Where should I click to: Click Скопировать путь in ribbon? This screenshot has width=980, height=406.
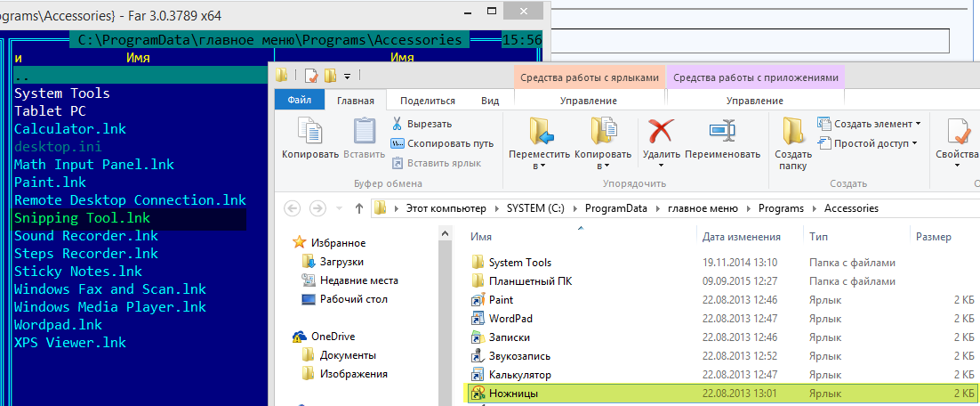click(442, 143)
